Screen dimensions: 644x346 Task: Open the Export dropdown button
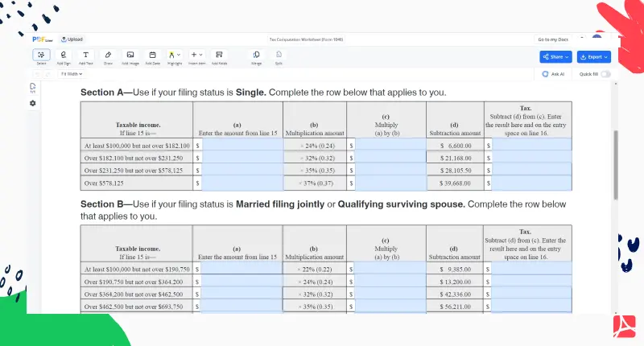[x=594, y=56]
